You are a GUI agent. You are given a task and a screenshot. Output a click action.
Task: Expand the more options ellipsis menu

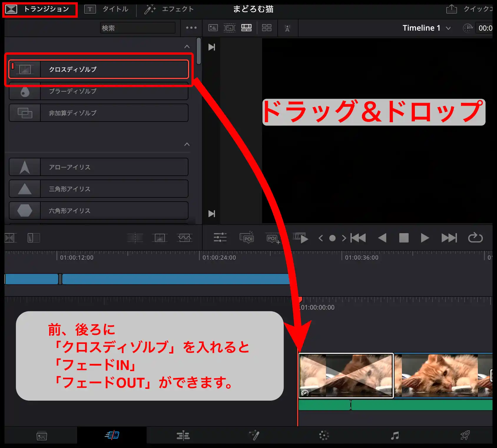(x=191, y=28)
